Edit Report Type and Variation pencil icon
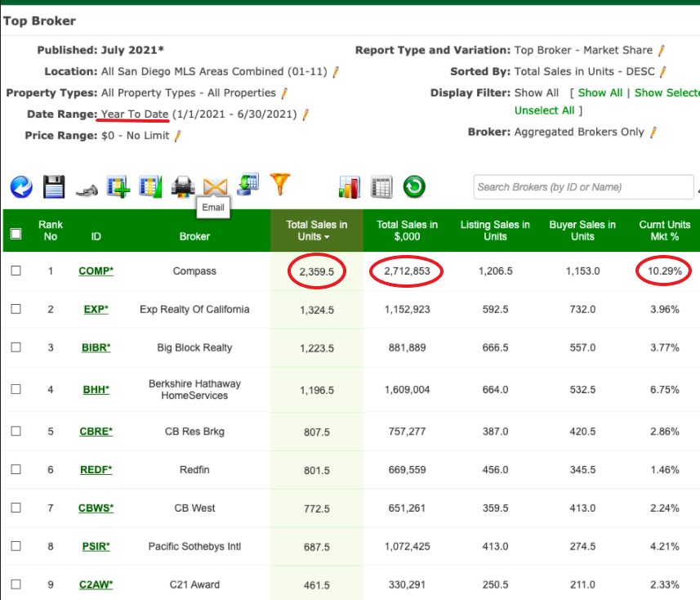 click(x=662, y=51)
